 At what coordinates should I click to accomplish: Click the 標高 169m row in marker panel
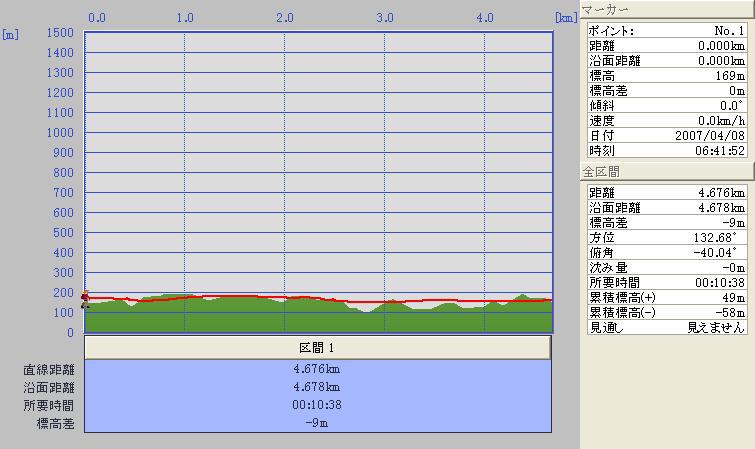(x=667, y=75)
